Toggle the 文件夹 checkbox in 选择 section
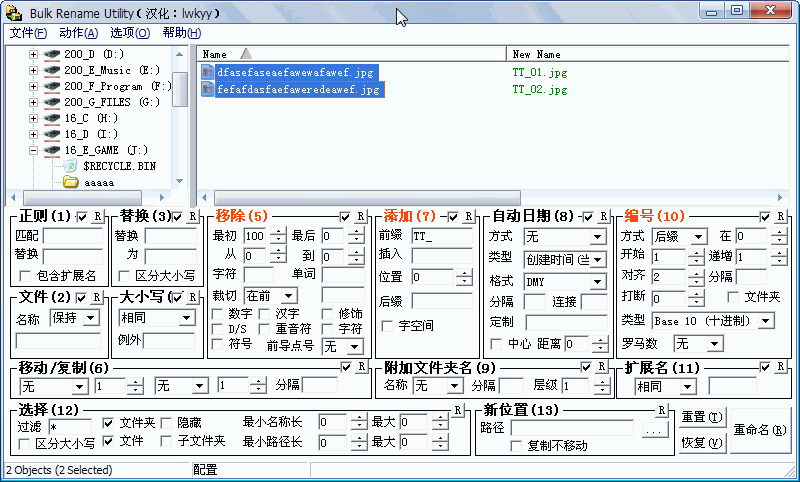This screenshot has width=800, height=482. pyautogui.click(x=108, y=423)
